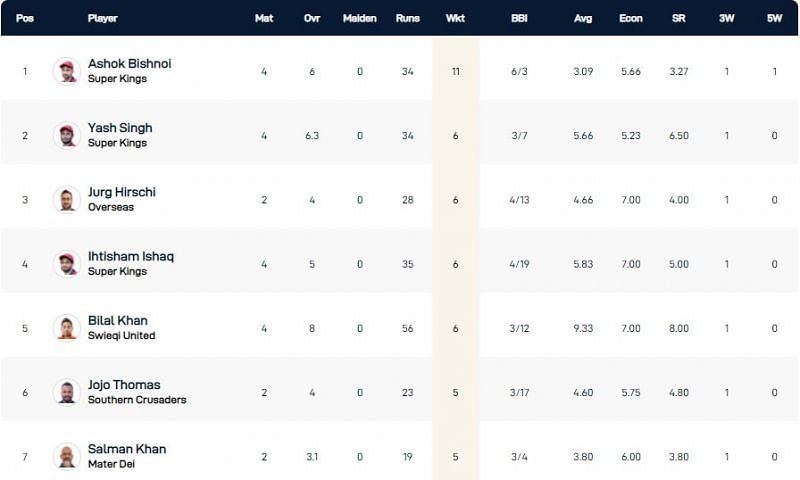Click Ihtisham Ishaq's player avatar
The image size is (800, 480).
click(67, 263)
